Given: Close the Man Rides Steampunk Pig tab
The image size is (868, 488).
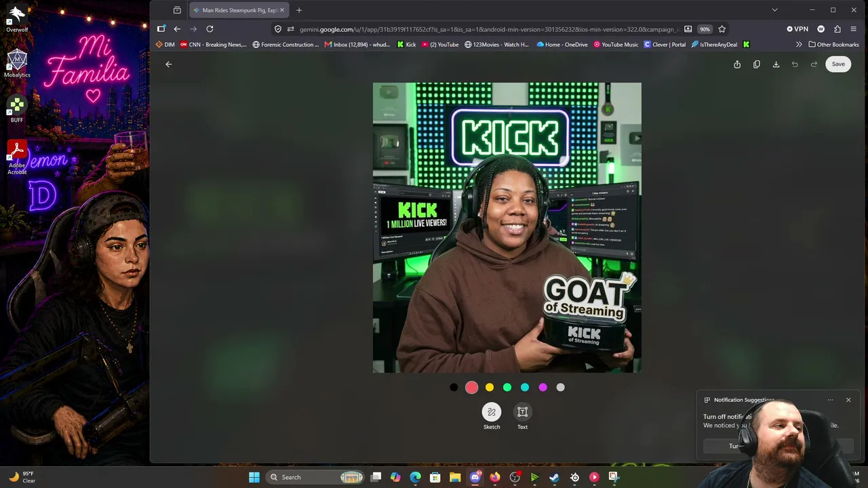Looking at the screenshot, I should [282, 10].
